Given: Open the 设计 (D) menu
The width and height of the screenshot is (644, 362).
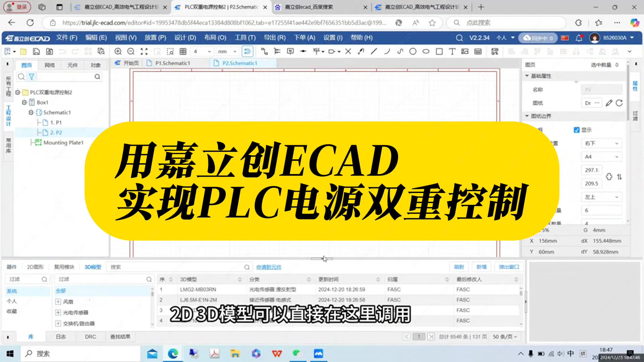Looking at the screenshot, I should 185,38.
